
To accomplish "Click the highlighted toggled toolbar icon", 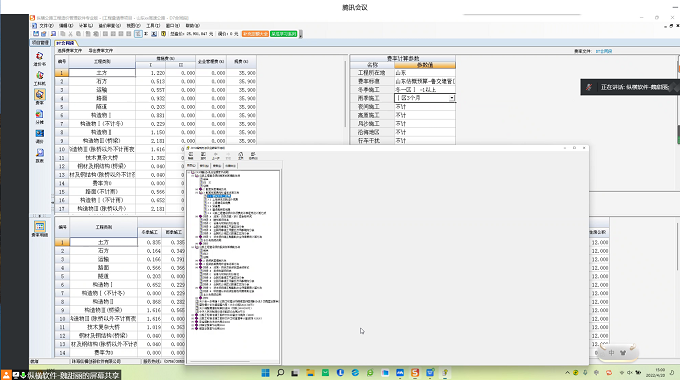I will click(138, 34).
